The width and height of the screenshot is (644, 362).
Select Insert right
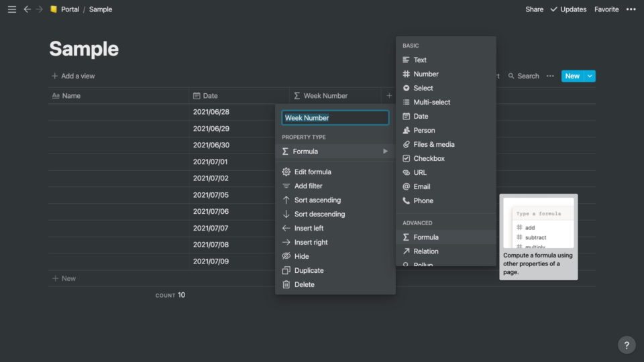click(335, 242)
